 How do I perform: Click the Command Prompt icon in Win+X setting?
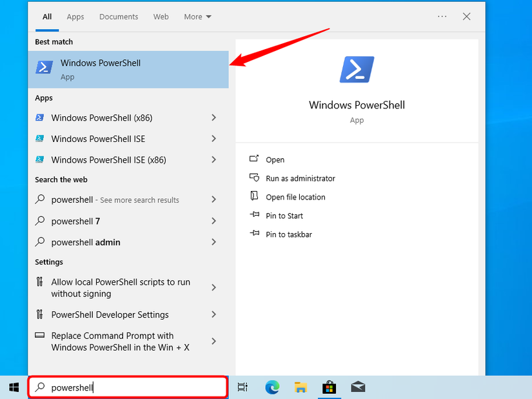point(40,336)
